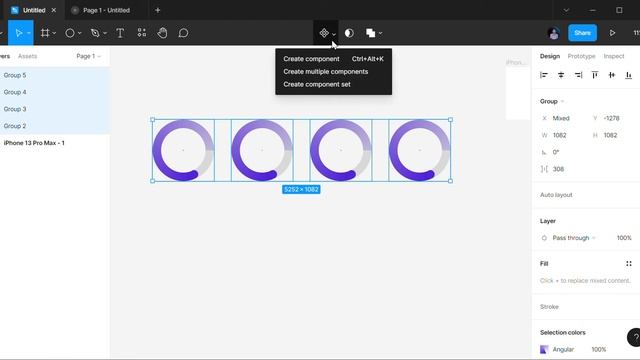Click the Stroke section header

[549, 307]
